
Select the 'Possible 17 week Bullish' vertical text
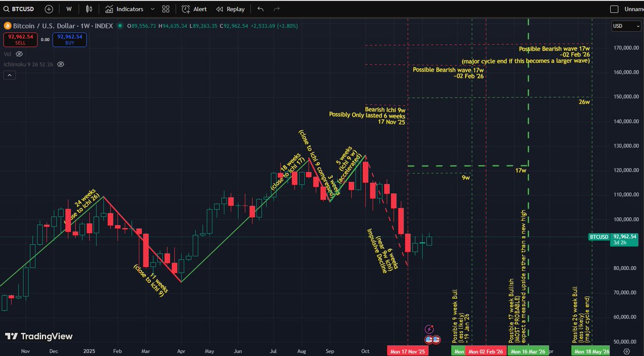click(x=510, y=310)
